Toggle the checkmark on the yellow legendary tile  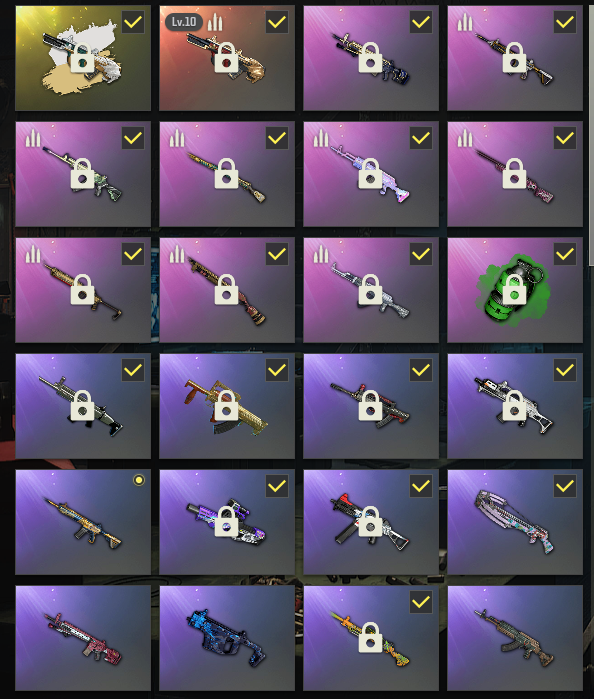click(133, 22)
